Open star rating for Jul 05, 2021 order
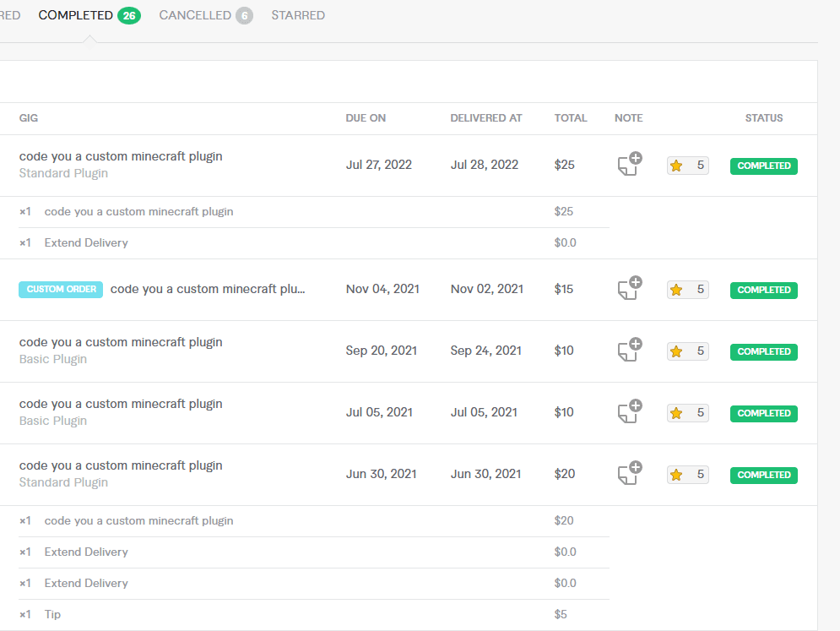 [687, 413]
